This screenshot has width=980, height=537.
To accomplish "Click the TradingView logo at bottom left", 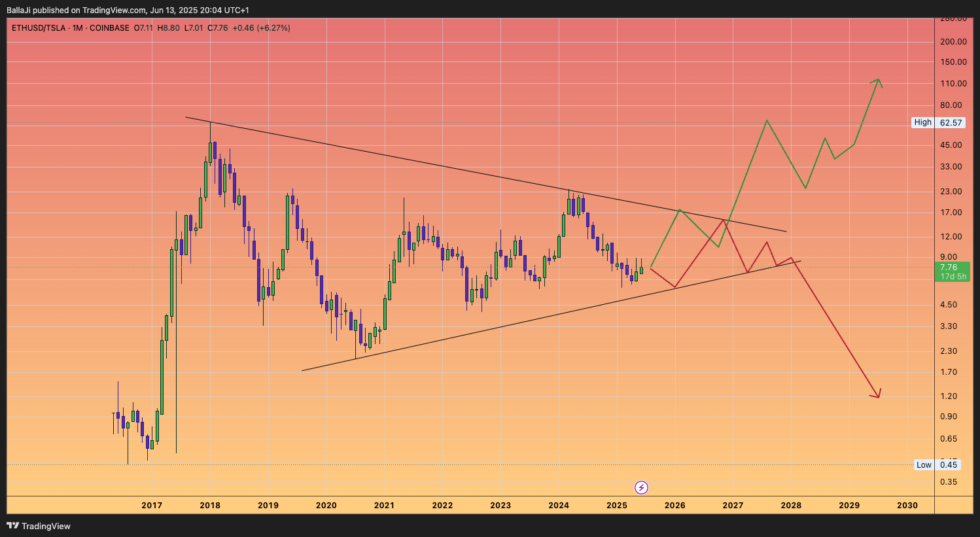I will (39, 526).
